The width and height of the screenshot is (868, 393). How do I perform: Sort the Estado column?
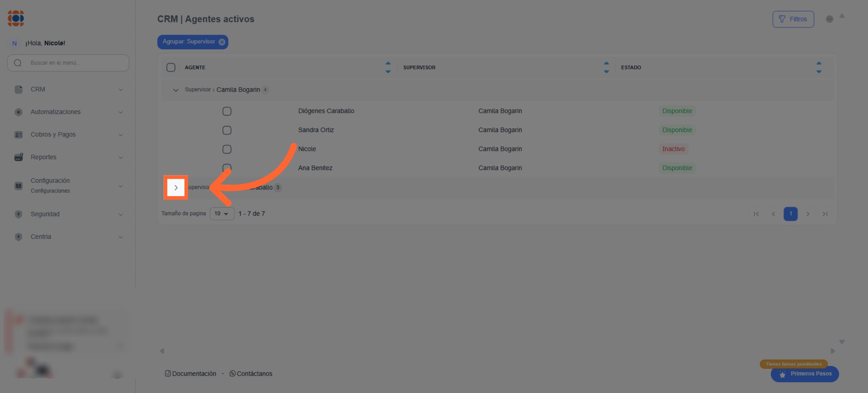[x=818, y=67]
